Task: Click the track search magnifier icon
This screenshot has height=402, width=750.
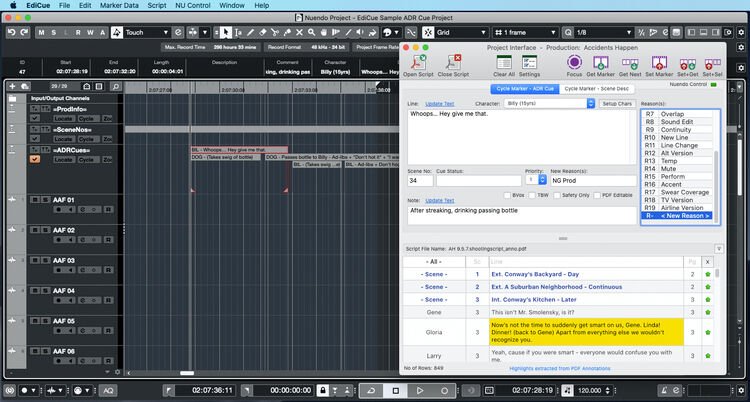Action: pyautogui.click(x=115, y=87)
